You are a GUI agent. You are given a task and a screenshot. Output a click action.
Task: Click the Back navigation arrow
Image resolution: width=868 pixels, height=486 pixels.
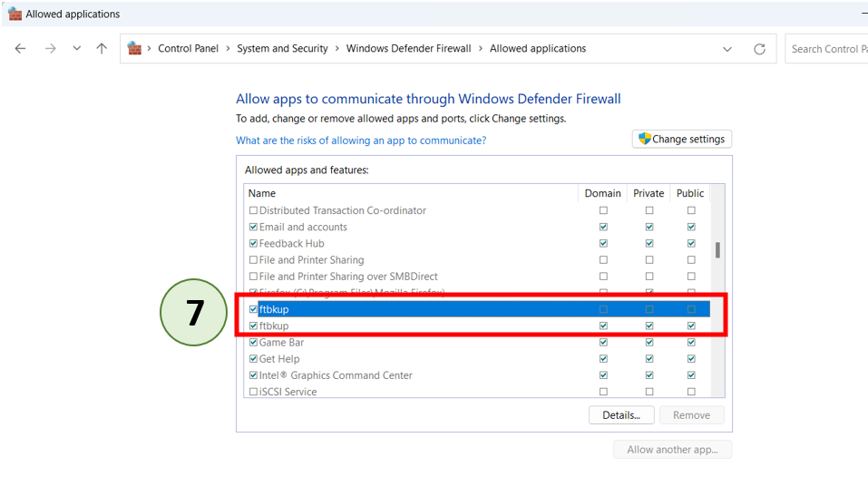click(x=20, y=49)
